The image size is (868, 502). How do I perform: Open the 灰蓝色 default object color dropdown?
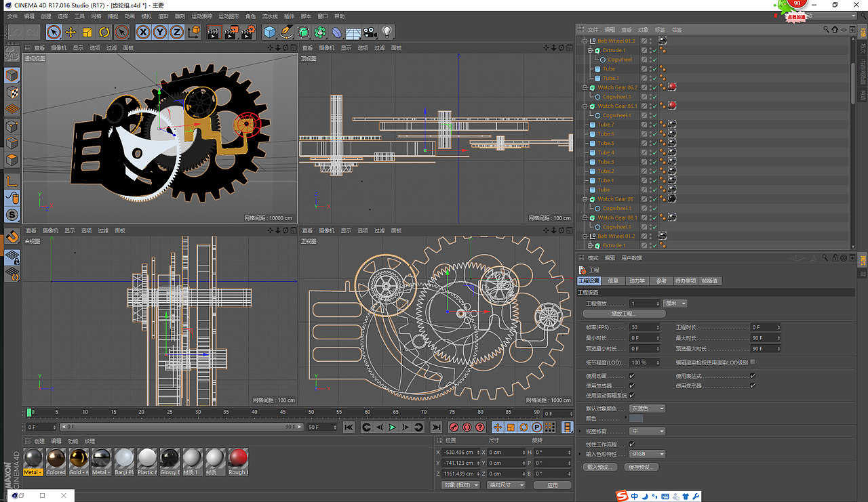click(647, 409)
